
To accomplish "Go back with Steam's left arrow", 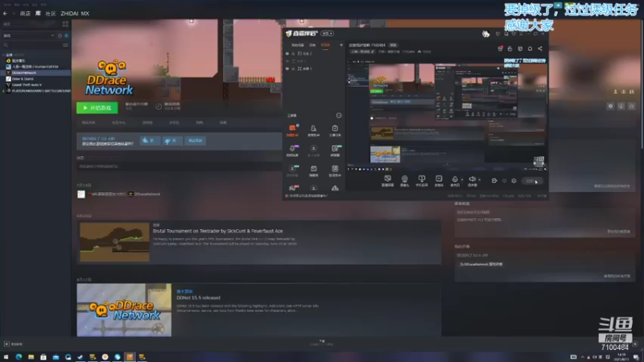I will coord(5,14).
